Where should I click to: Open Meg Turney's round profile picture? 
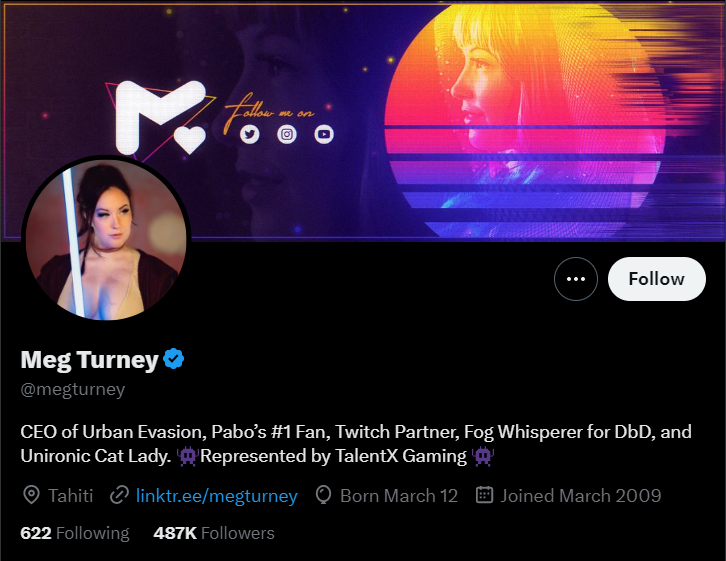click(x=105, y=240)
